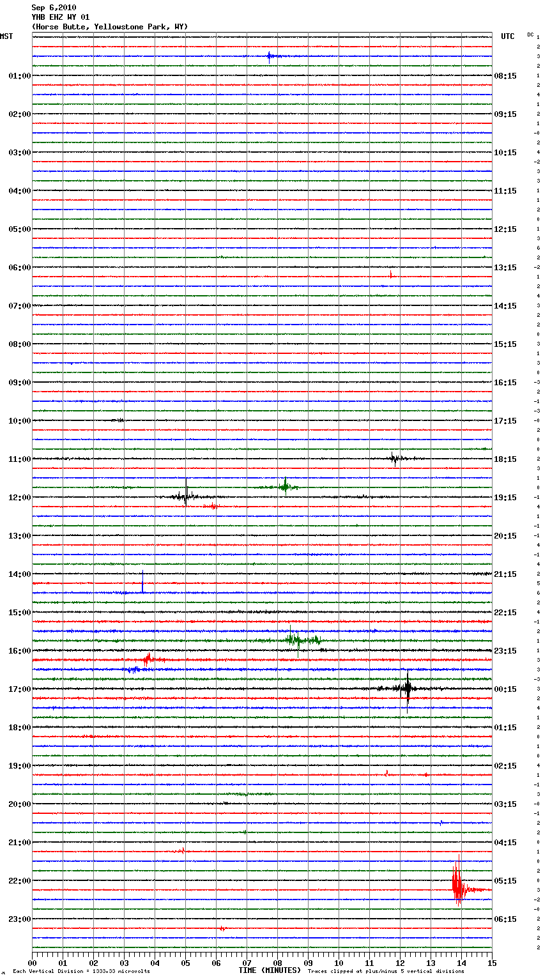This screenshot has width=543, height=980.
Task: Click the Traces clipped at plus/minus footnote
Action: (x=386, y=972)
